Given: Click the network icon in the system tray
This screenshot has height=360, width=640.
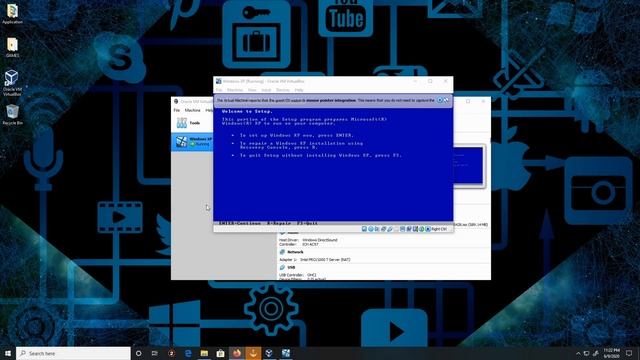Looking at the screenshot, I should click(587, 353).
